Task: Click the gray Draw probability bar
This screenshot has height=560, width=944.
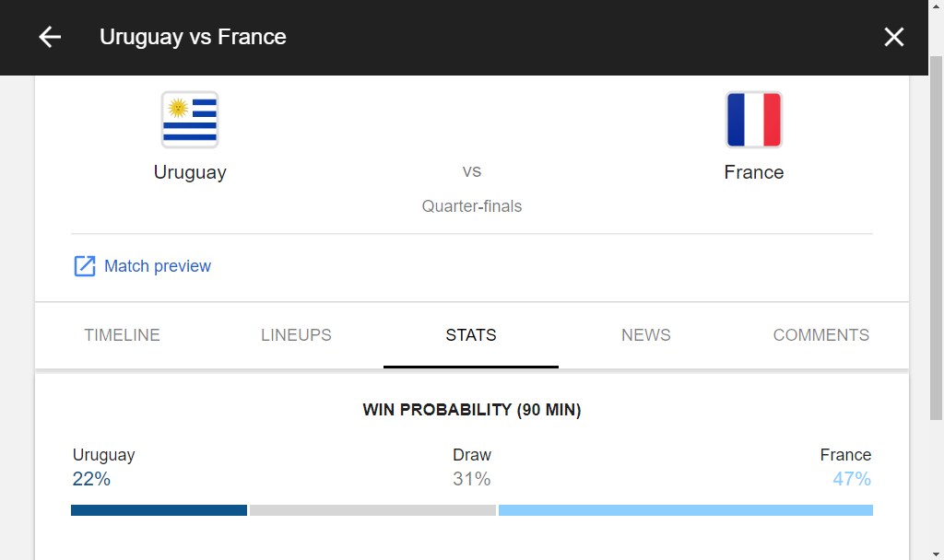Action: [x=372, y=510]
